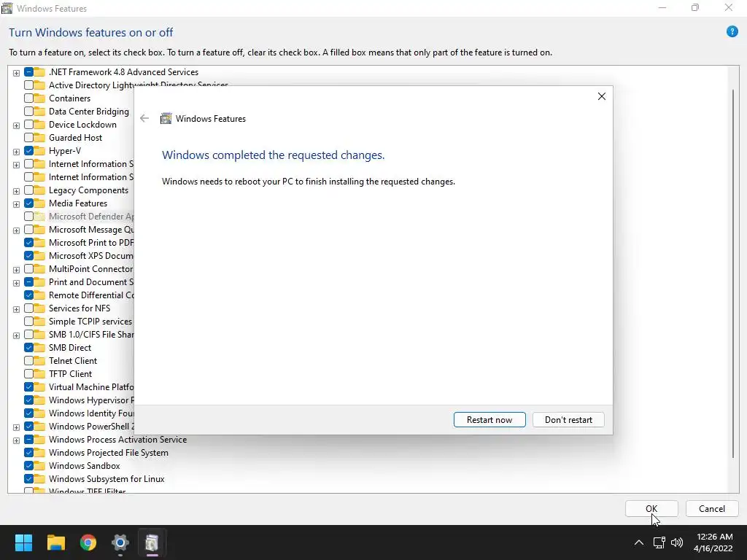Screen dimensions: 747x560
Task: Open the volume speaker tray icon
Action: point(676,542)
